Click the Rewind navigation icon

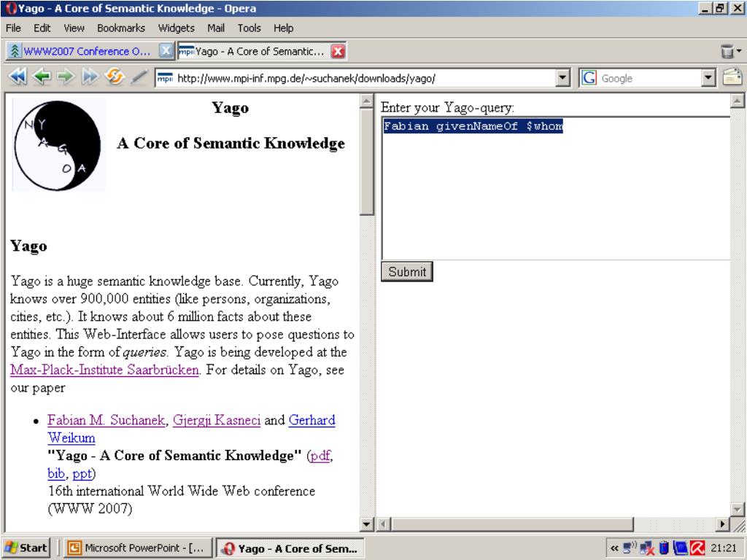click(x=18, y=77)
